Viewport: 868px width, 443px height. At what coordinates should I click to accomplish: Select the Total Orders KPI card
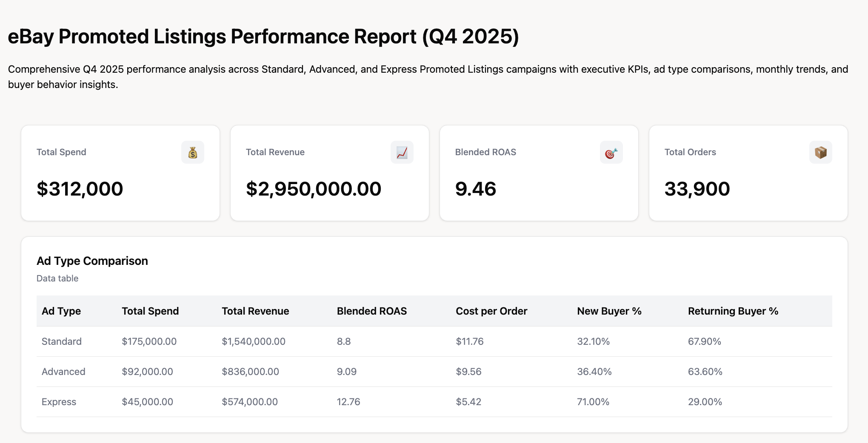748,173
